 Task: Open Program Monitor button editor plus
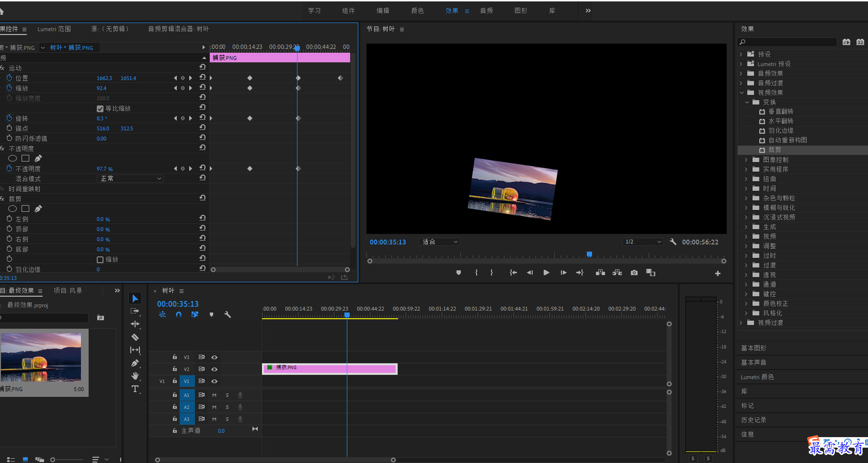718,273
